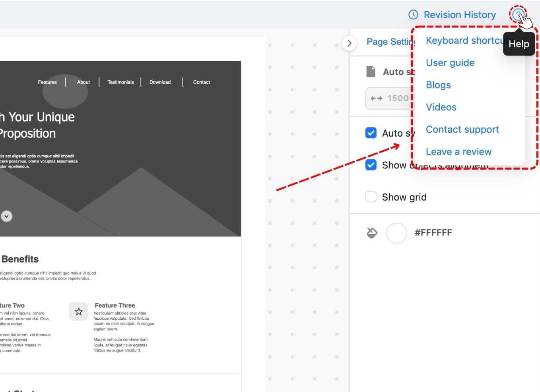Choose Videos in the Help dropdown
540x392 pixels.
click(441, 107)
